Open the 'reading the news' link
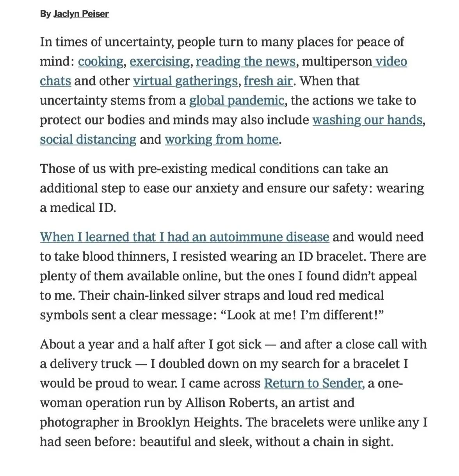The height and width of the screenshot is (476, 459). [x=246, y=62]
